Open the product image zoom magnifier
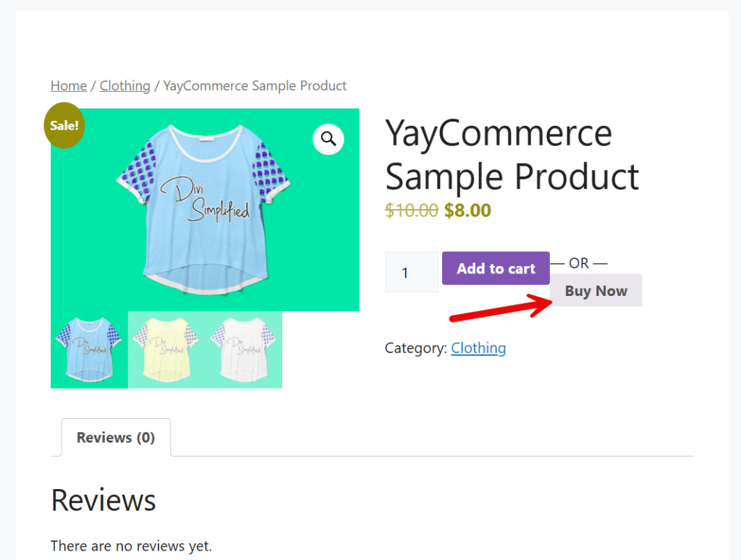This screenshot has width=741, height=560. (329, 139)
